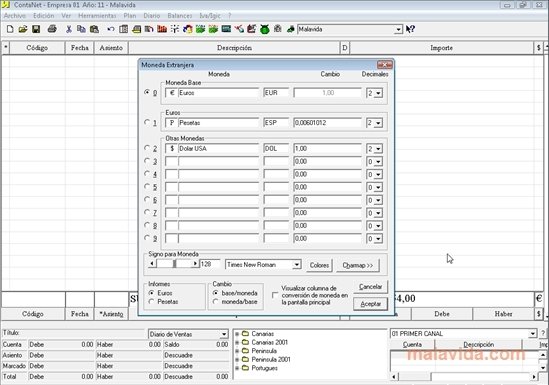Click the Canarias 2001 folder icon

click(245, 342)
